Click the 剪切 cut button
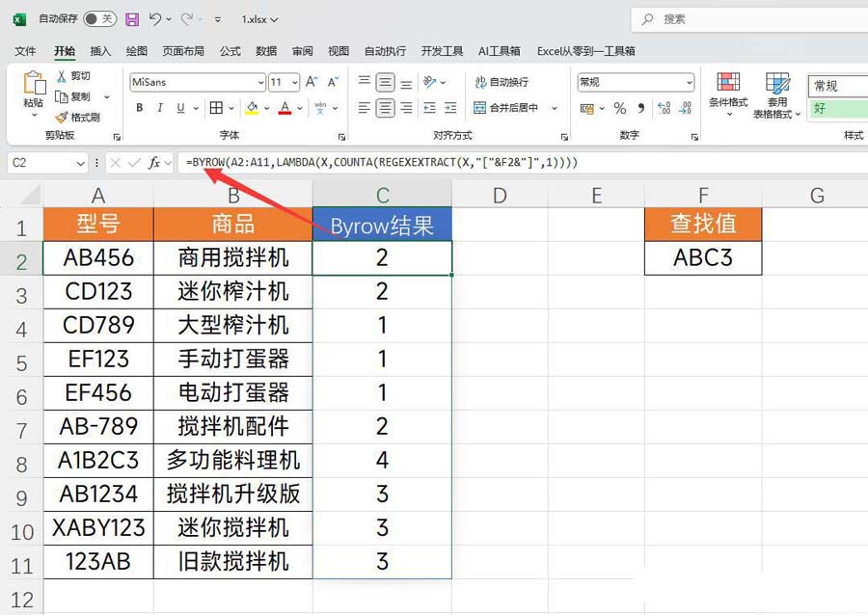The height and width of the screenshot is (615, 868). 73,76
